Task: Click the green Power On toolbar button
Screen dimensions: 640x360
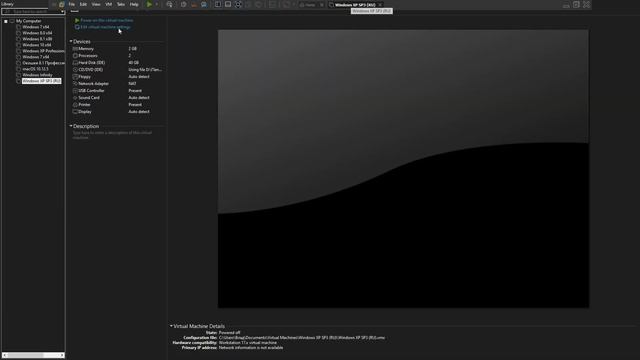Action: tap(149, 4)
